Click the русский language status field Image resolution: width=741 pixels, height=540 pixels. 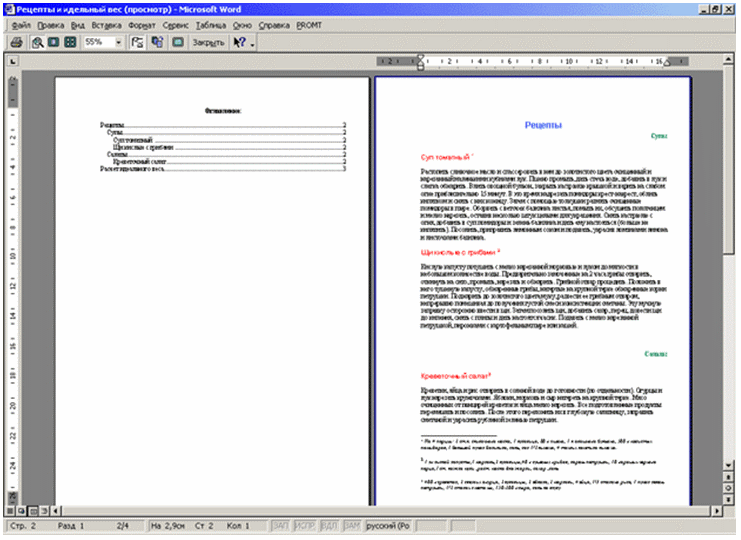[x=388, y=526]
